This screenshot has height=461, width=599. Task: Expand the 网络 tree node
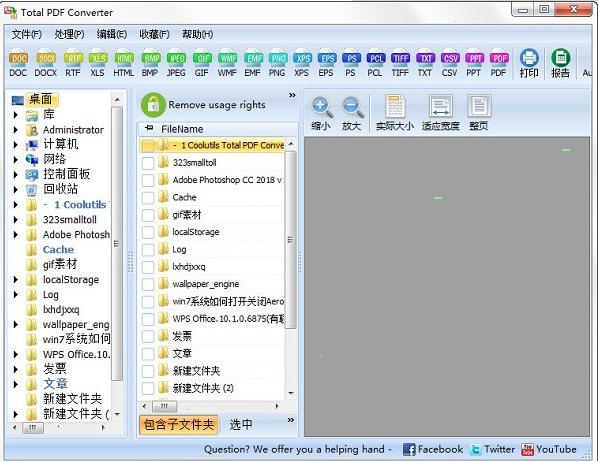pos(16,159)
